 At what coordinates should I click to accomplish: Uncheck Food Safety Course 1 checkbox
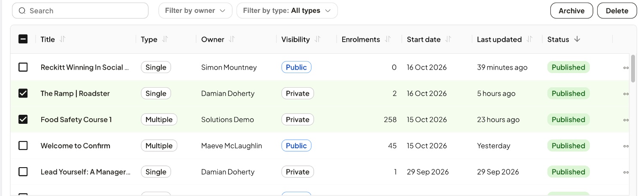[23, 119]
